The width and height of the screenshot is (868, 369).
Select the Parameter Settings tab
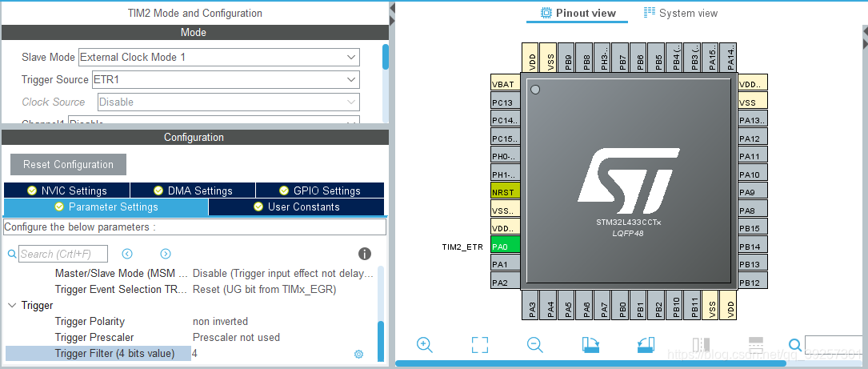tap(106, 207)
